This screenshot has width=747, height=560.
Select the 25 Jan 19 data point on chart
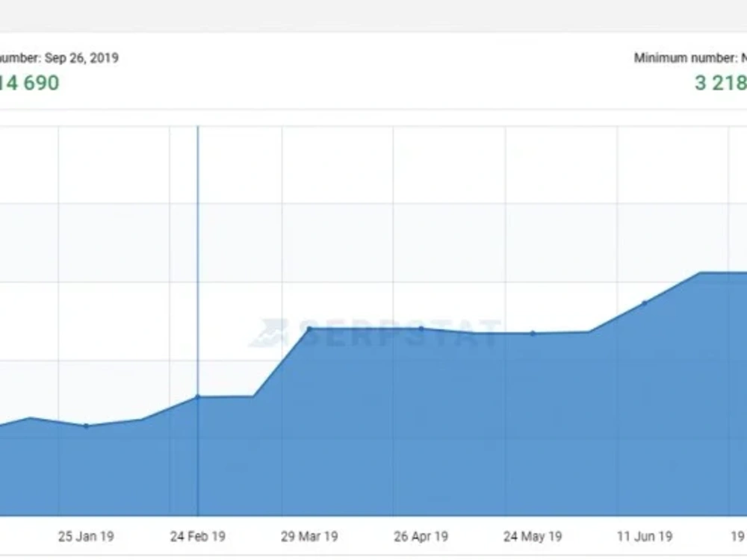(x=86, y=426)
